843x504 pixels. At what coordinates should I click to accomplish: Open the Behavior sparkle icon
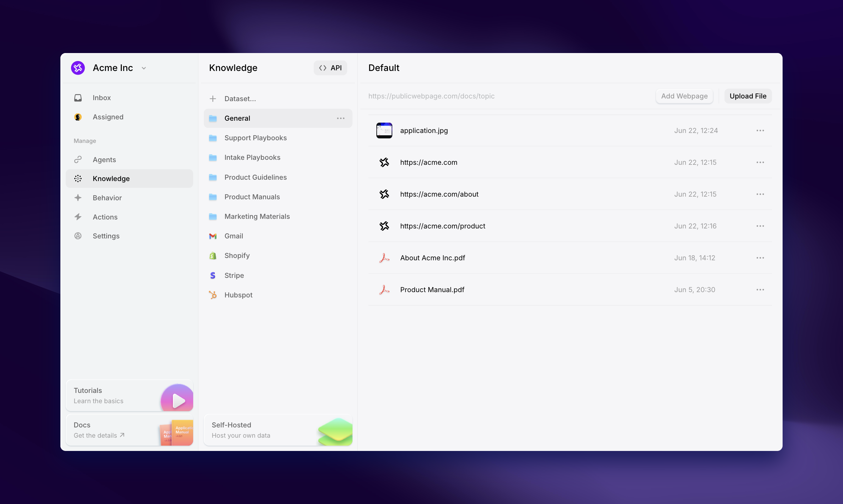(78, 198)
